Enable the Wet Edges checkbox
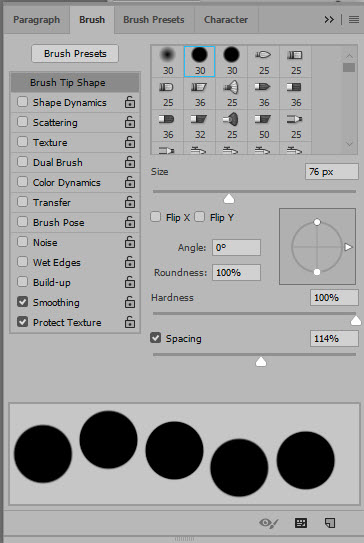364x543 pixels. [x=23, y=262]
